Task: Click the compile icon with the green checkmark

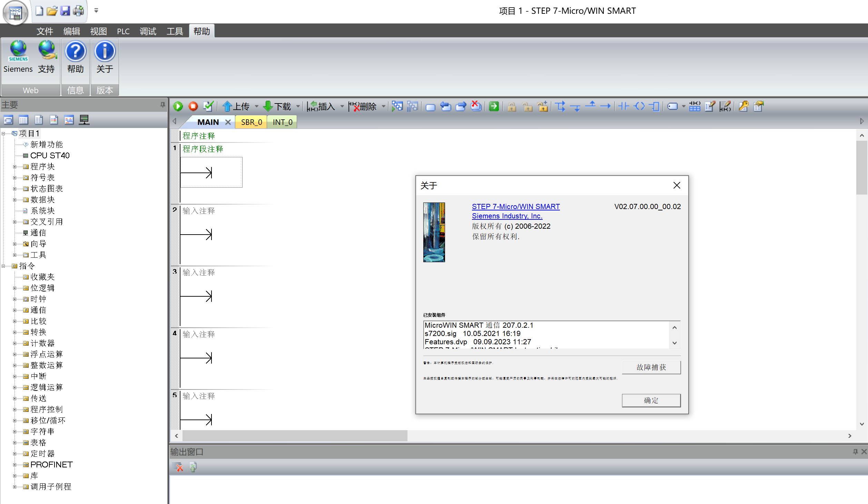Action: (x=208, y=106)
